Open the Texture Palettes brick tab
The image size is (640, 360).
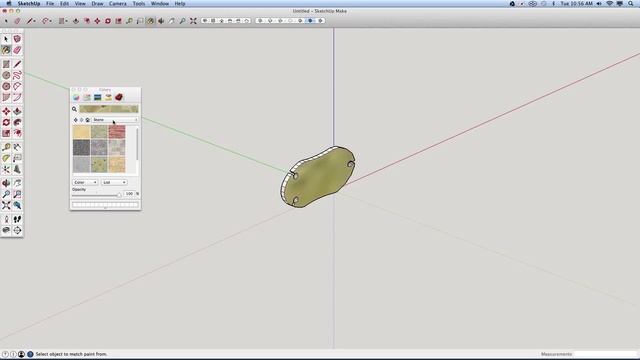(118, 97)
